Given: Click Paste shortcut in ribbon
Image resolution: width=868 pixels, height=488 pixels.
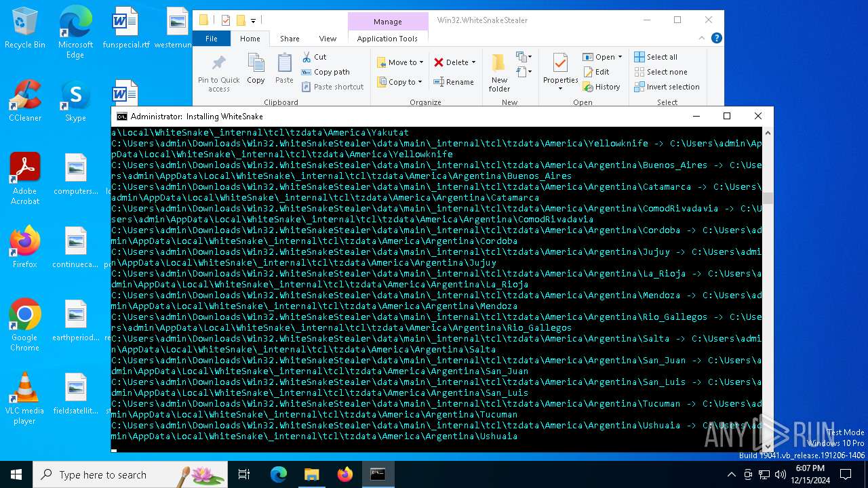Looking at the screenshot, I should click(x=332, y=87).
